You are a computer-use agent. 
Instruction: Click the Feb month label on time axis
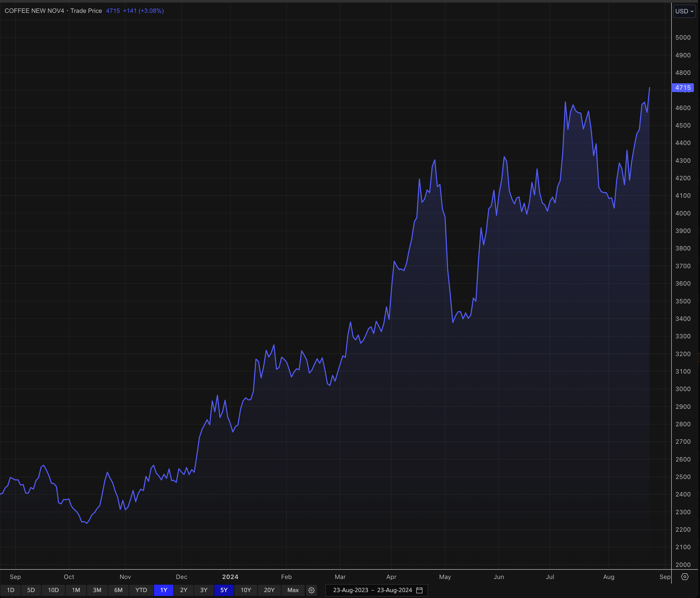click(x=286, y=577)
